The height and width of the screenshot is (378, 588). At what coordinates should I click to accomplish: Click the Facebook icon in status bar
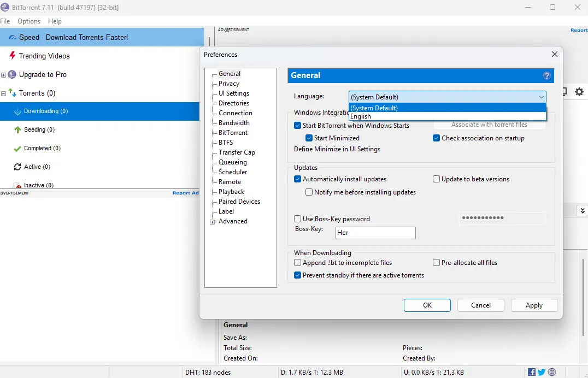531,372
